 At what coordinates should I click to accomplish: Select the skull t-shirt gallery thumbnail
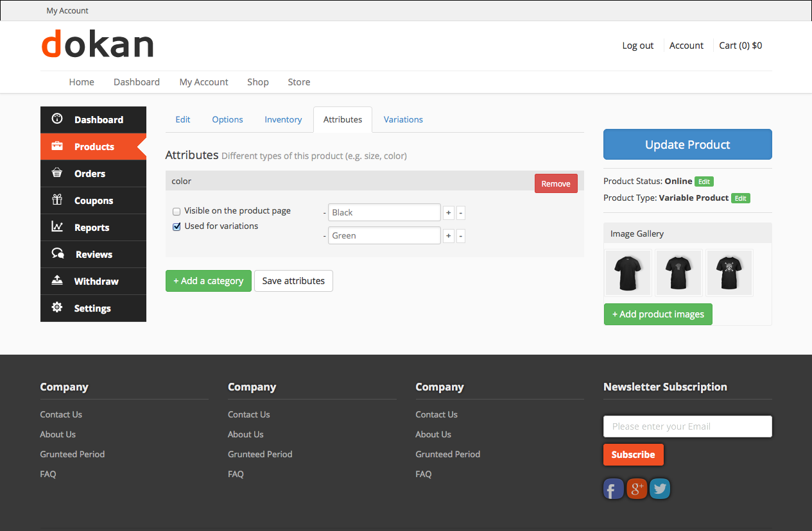(729, 273)
